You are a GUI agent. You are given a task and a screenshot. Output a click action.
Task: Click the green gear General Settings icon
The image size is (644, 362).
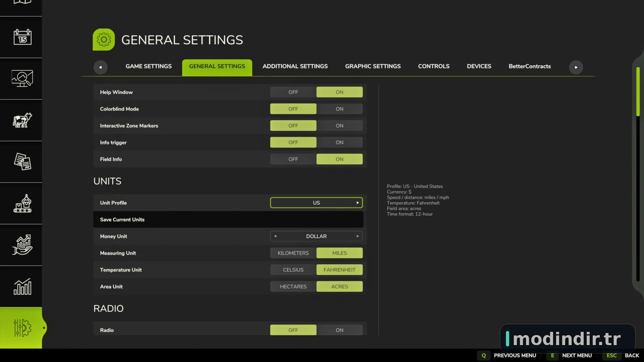104,39
